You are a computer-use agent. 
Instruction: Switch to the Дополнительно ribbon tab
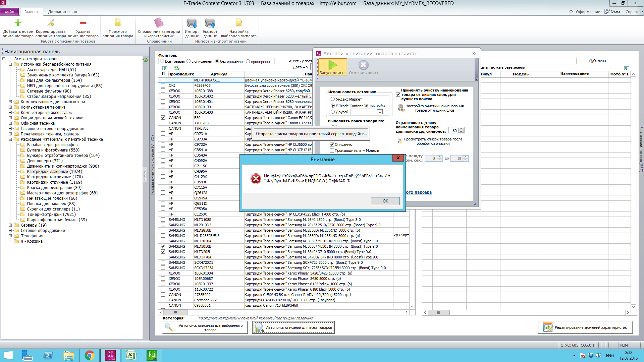(x=63, y=12)
